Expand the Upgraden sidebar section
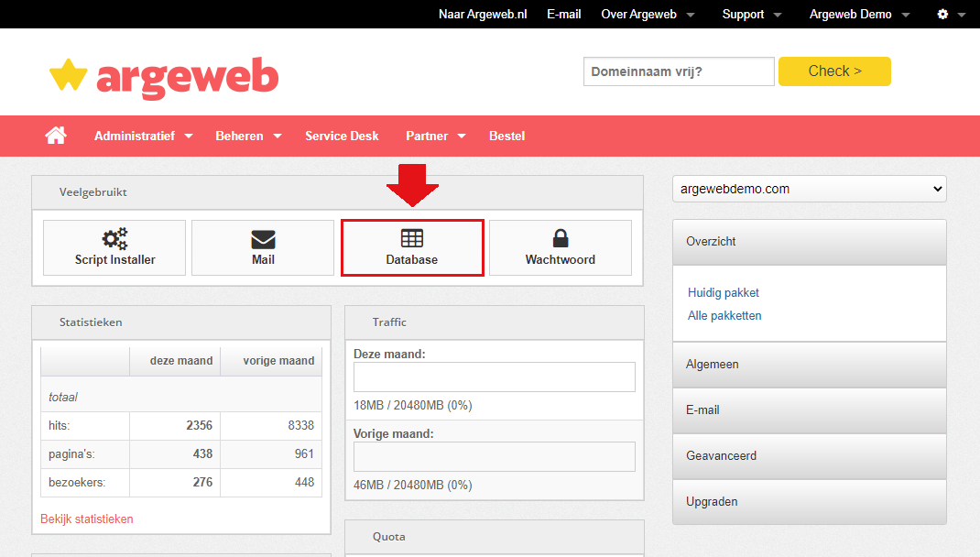This screenshot has height=557, width=980. 810,501
